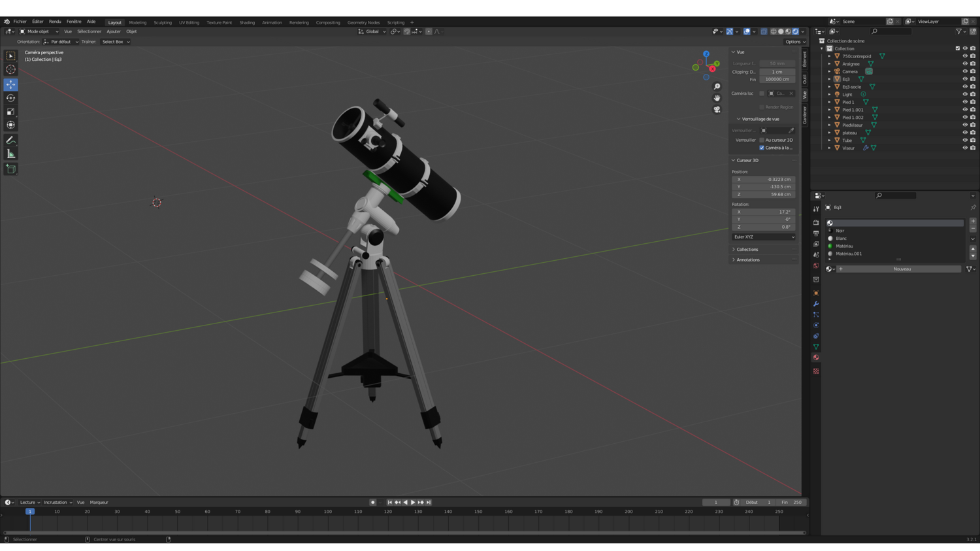Toggle visibility of the Araignee object
Viewport: 980px width, 551px height.
pyautogui.click(x=965, y=64)
